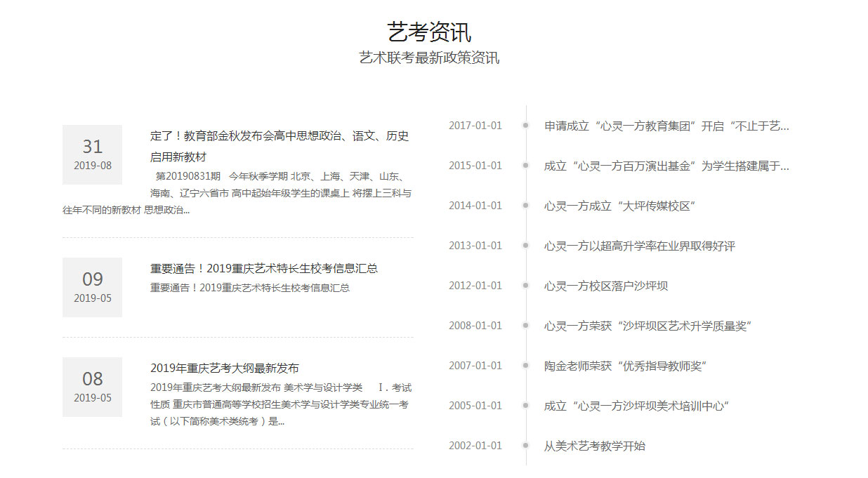Screen dimensions: 868x478
Task: Open timeline entry 成立"心灵一方百万演出基金"
Action: [x=666, y=166]
